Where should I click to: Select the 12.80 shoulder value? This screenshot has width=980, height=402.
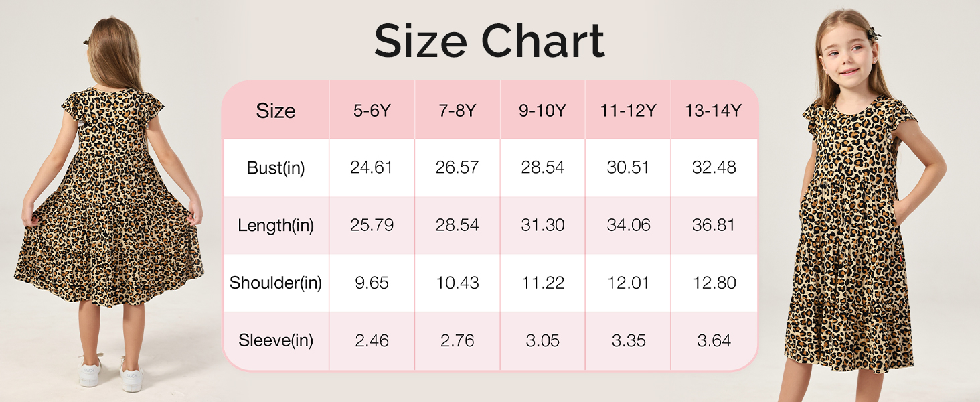coord(714,283)
